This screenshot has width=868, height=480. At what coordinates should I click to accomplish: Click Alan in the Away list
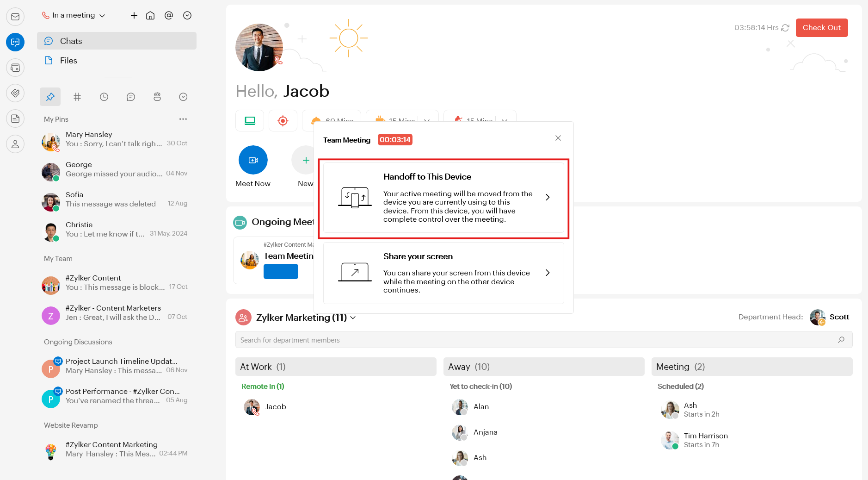(x=470, y=407)
